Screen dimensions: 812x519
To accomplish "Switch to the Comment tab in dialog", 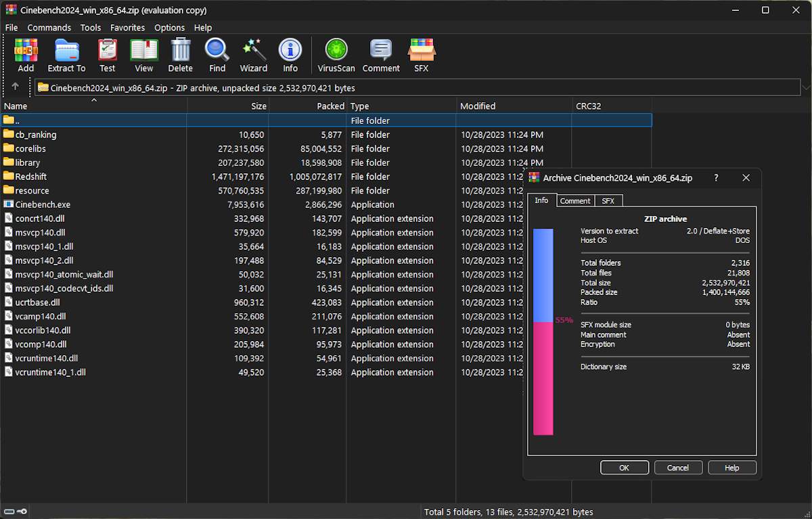I will tap(575, 201).
